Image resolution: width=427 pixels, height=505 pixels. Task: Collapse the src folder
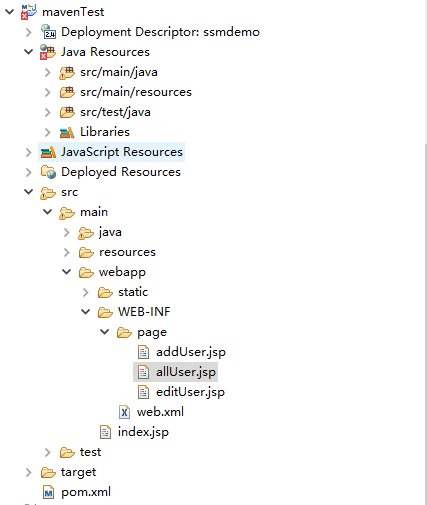(x=29, y=192)
